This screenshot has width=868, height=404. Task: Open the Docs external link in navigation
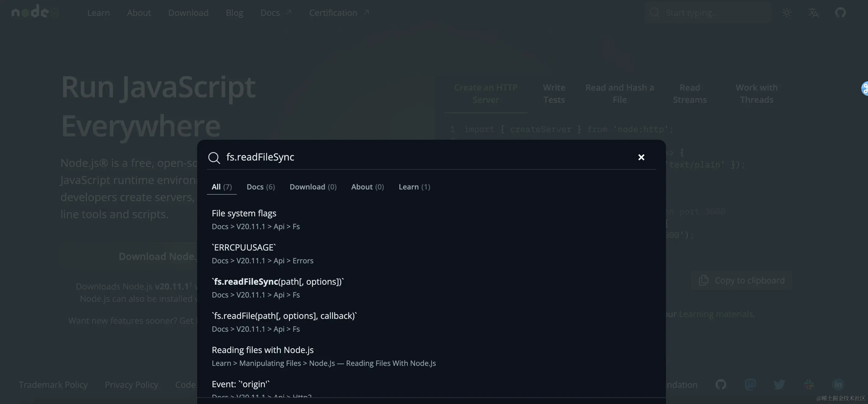point(276,13)
